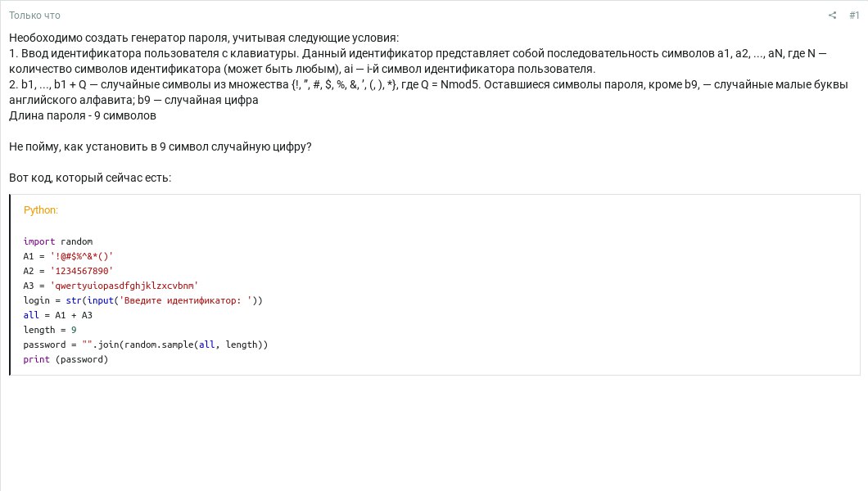Click the question 'Не пойму, как установить'

tap(160, 146)
